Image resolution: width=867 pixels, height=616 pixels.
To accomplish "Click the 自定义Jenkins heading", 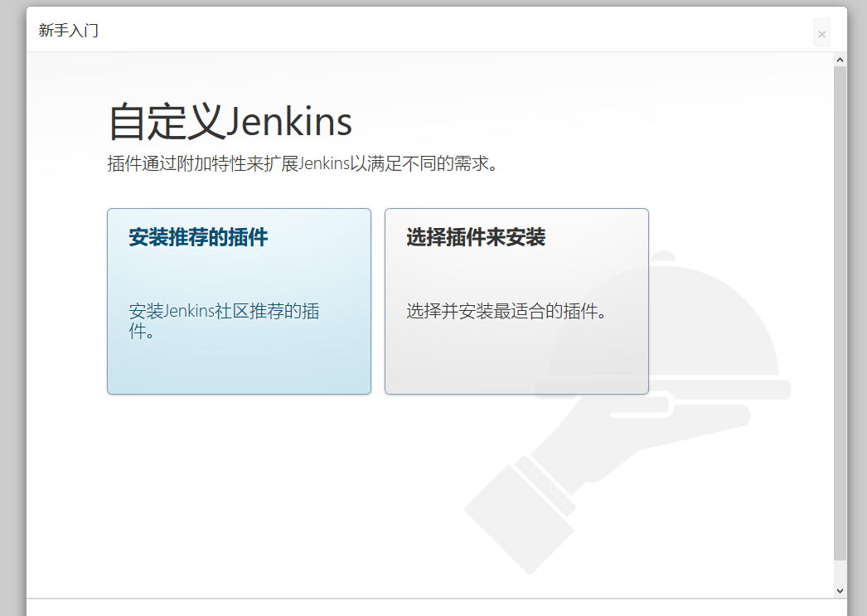I will pos(230,121).
